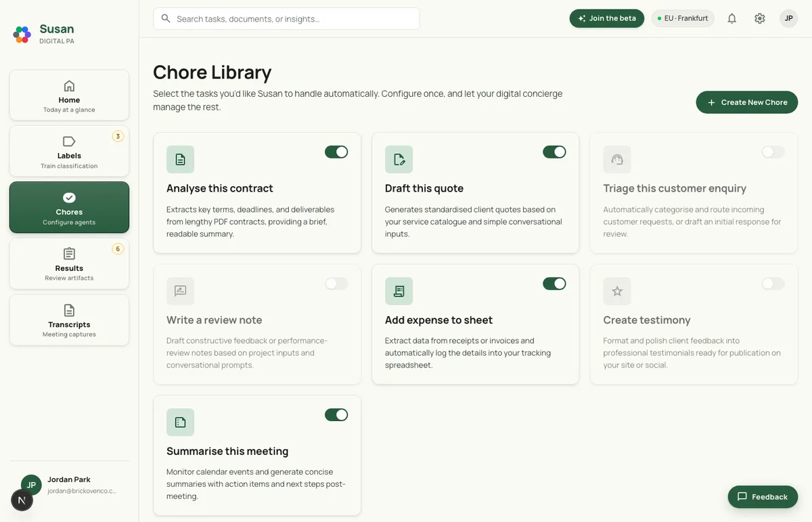Image resolution: width=812 pixels, height=522 pixels.
Task: Click the Create testimony star icon
Action: click(617, 291)
